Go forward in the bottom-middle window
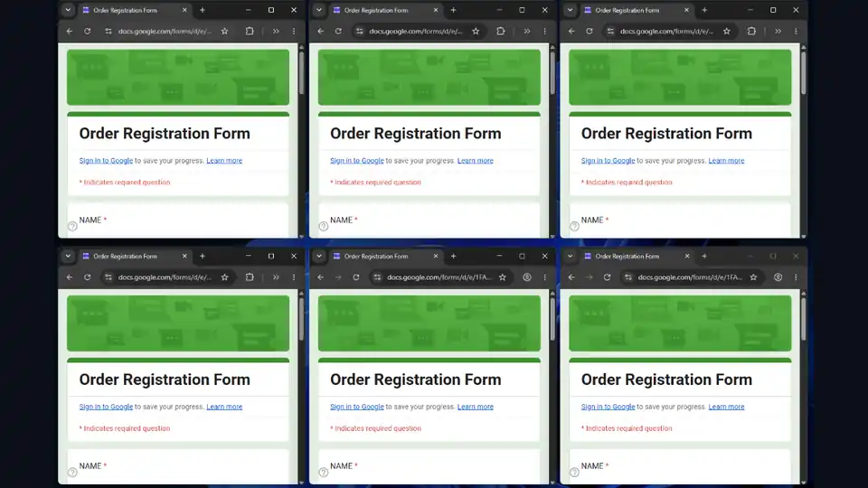This screenshot has height=488, width=868. click(x=338, y=277)
